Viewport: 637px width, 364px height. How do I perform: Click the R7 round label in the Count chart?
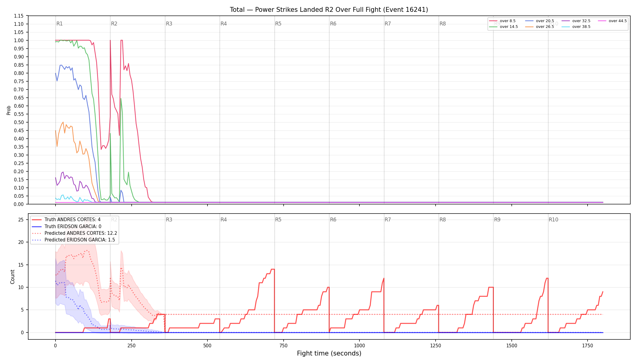[388, 220]
